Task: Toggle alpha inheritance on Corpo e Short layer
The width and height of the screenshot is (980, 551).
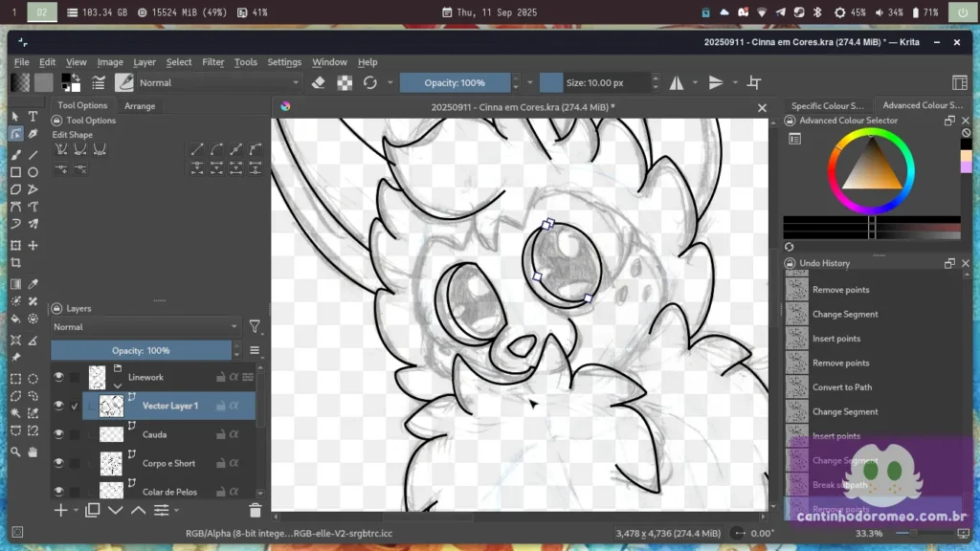Action: (x=234, y=464)
